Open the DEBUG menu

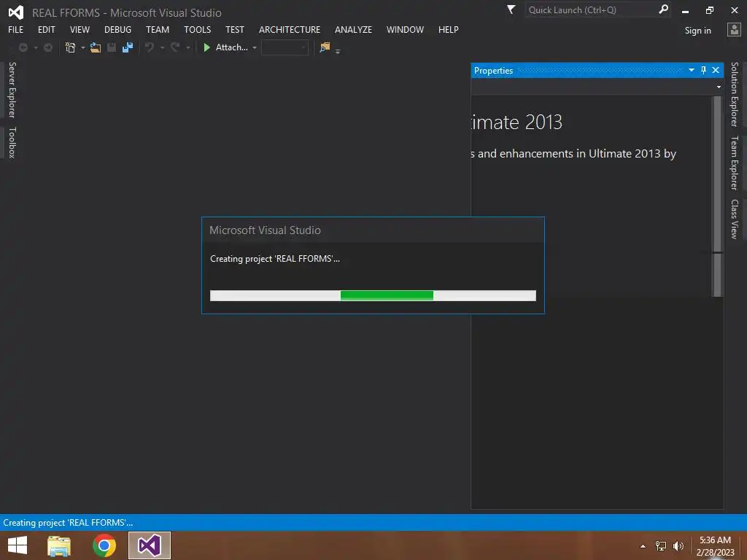tap(117, 29)
